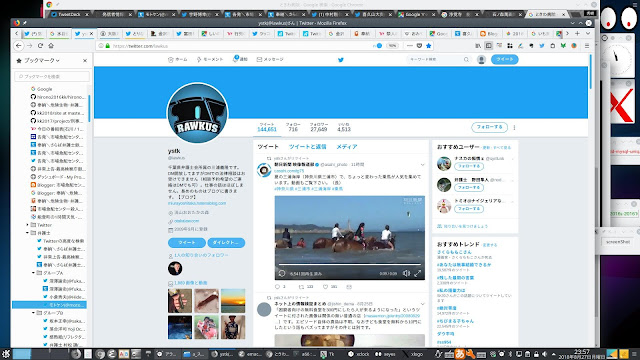Open the profile more-options vertical dots
This screenshot has width=640, height=360.
tap(514, 127)
